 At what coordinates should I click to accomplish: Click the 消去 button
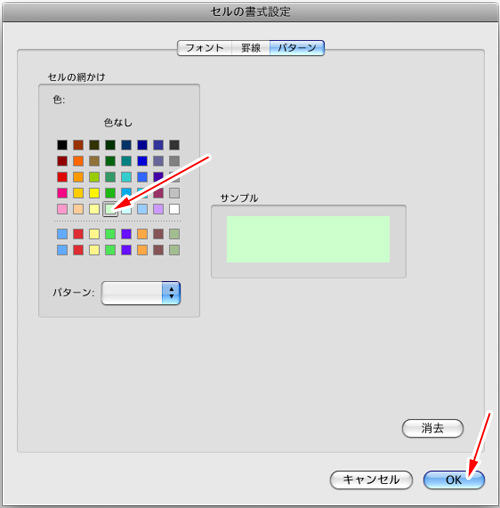pyautogui.click(x=432, y=428)
